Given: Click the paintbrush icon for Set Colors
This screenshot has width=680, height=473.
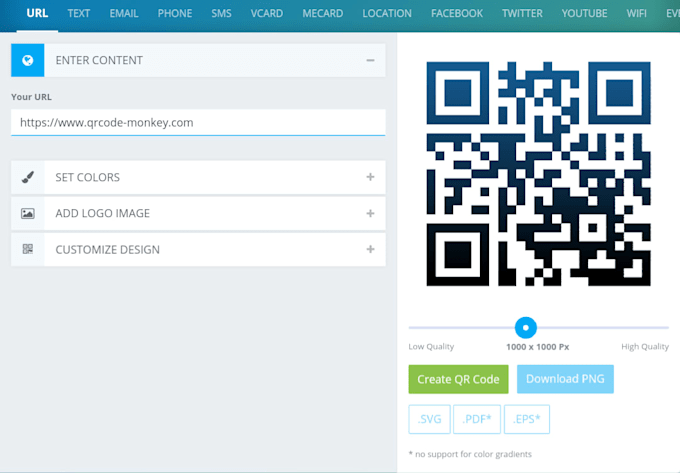Looking at the screenshot, I should pyautogui.click(x=27, y=177).
